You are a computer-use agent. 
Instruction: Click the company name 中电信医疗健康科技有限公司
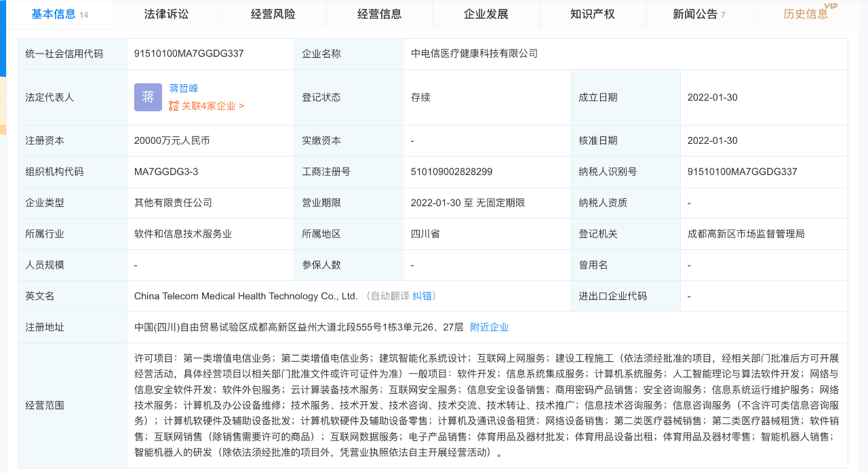tap(474, 54)
